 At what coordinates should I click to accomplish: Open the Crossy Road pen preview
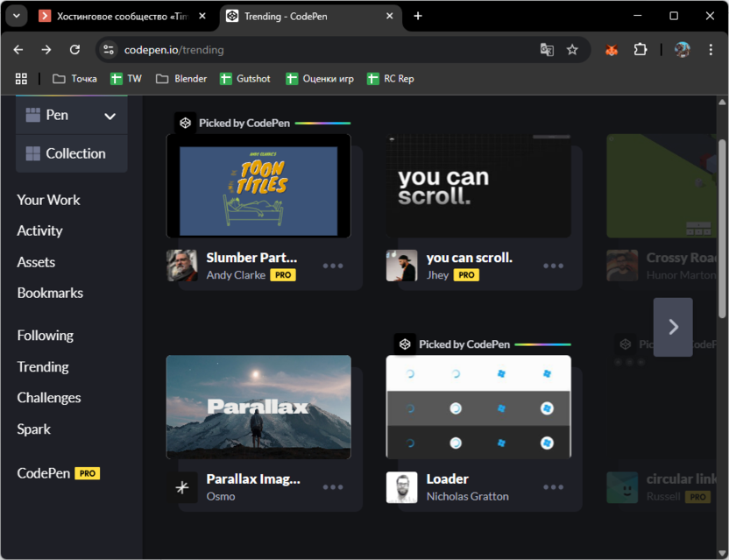662,186
